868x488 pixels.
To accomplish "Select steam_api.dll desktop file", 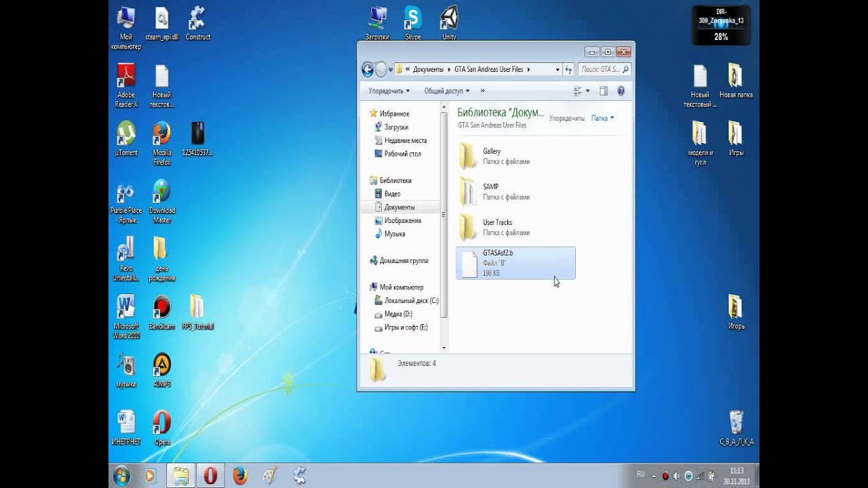I will pos(161,24).
